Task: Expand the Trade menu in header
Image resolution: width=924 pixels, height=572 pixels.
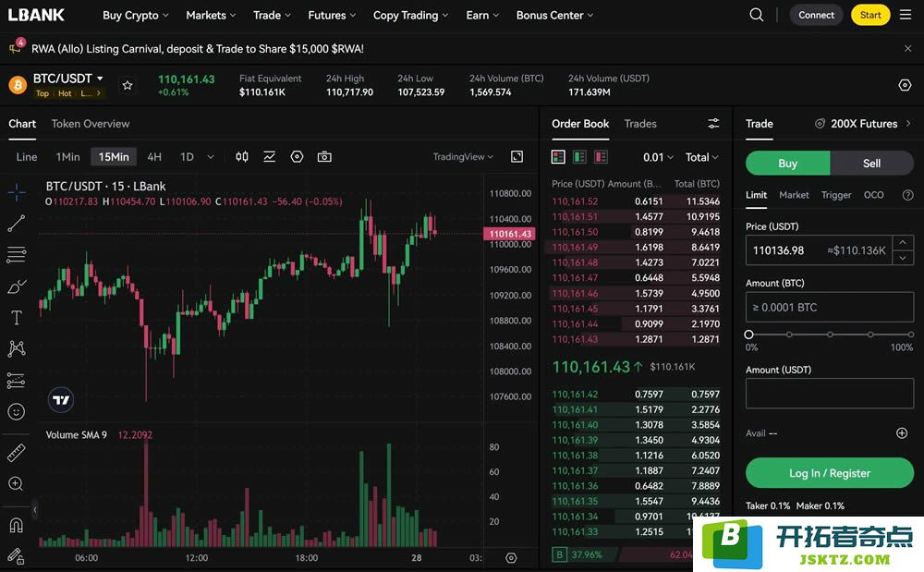Action: coord(272,16)
